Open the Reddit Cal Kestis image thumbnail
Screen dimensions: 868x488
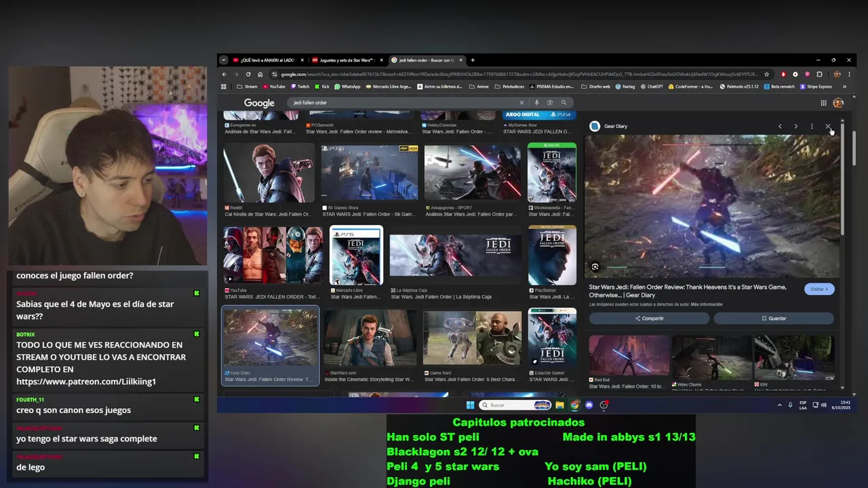pyautogui.click(x=269, y=174)
